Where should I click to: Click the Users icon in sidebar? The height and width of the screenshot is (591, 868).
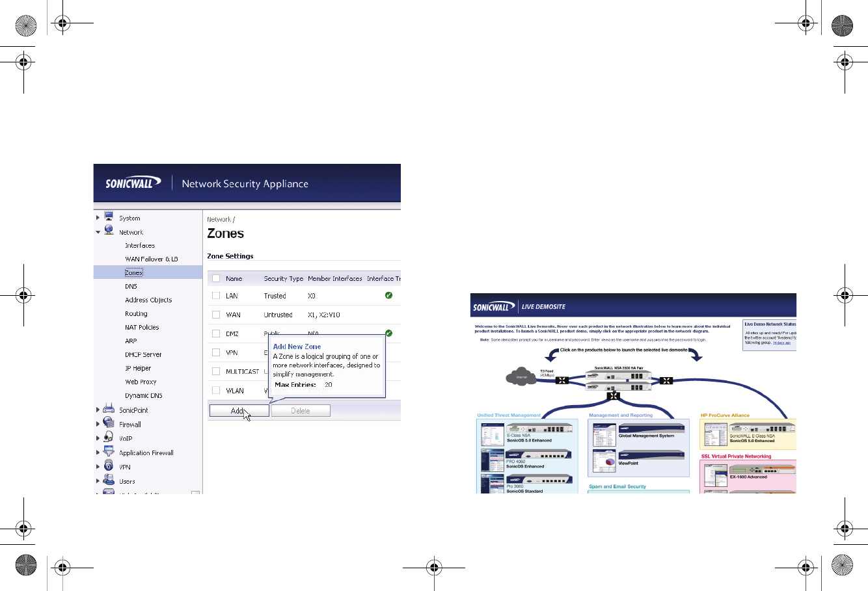click(109, 480)
